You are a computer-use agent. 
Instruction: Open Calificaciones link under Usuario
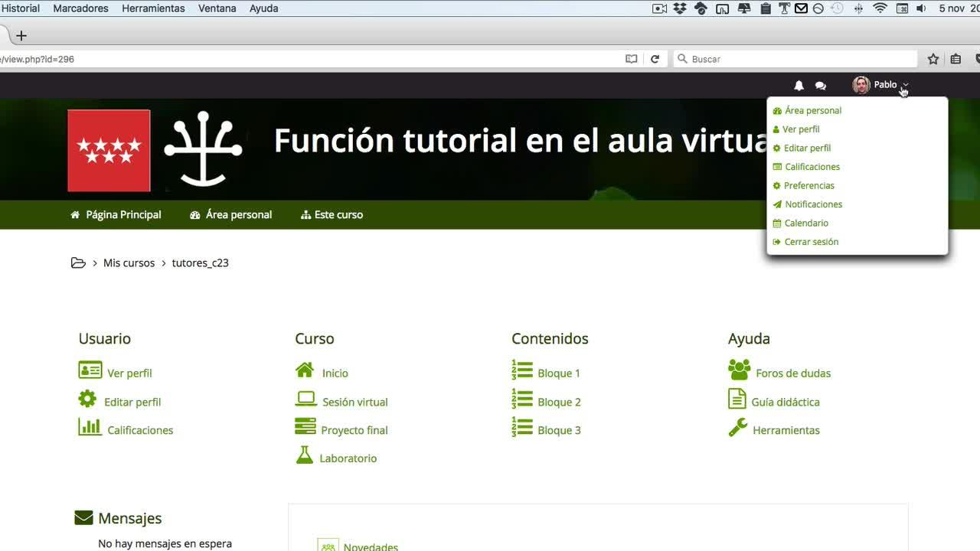point(140,430)
